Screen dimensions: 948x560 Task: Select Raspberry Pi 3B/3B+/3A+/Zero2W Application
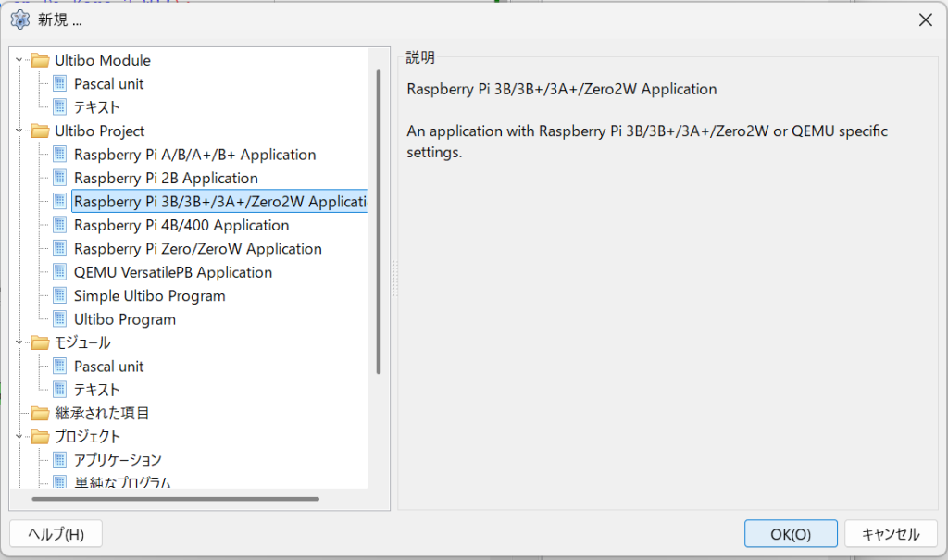tap(220, 202)
